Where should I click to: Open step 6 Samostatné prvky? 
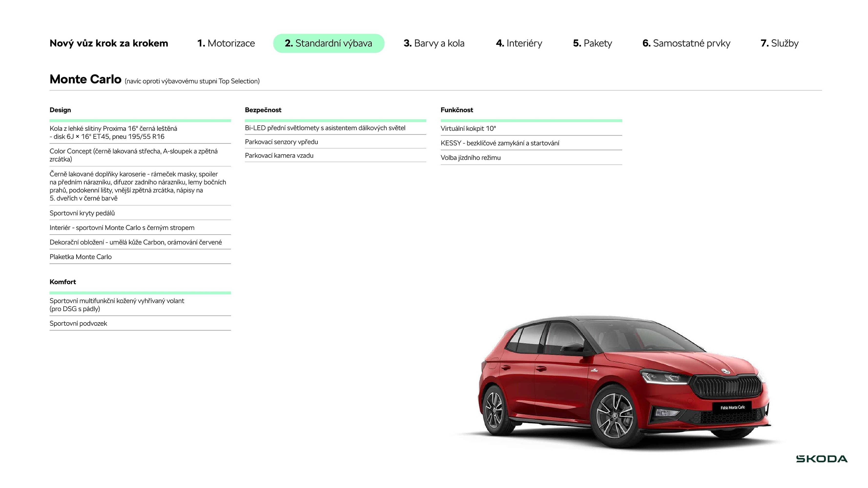pos(686,43)
